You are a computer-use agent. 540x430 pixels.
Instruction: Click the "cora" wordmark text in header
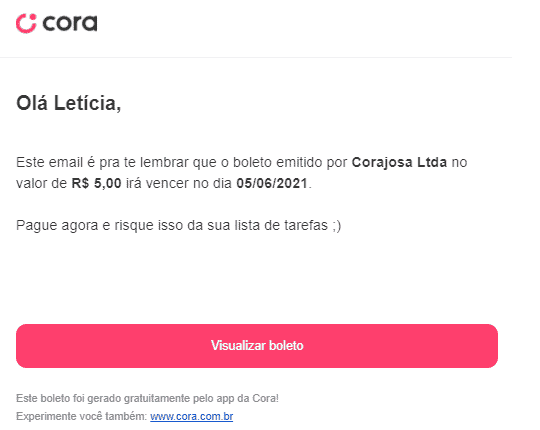(70, 23)
